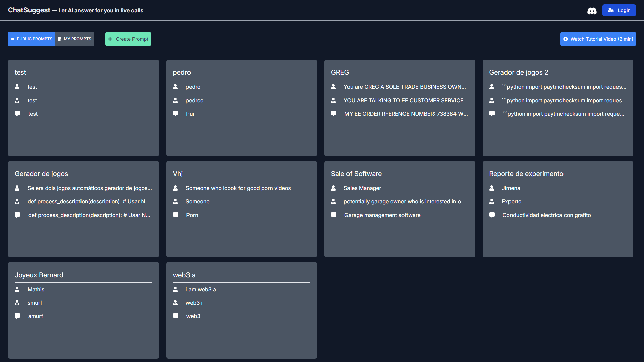Click person icon beside 'i am web3 a'
The height and width of the screenshot is (362, 644).
tap(175, 289)
